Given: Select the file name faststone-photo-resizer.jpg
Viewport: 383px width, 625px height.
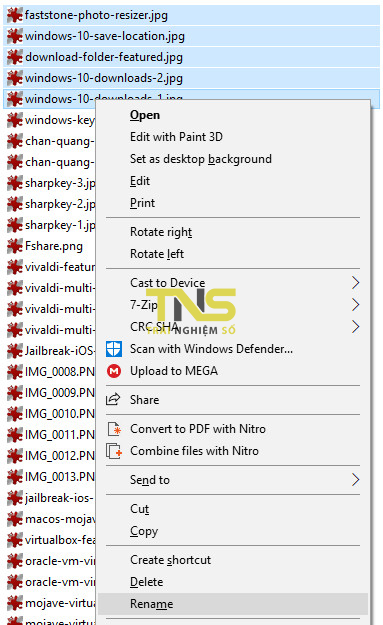Looking at the screenshot, I should click(x=96, y=16).
